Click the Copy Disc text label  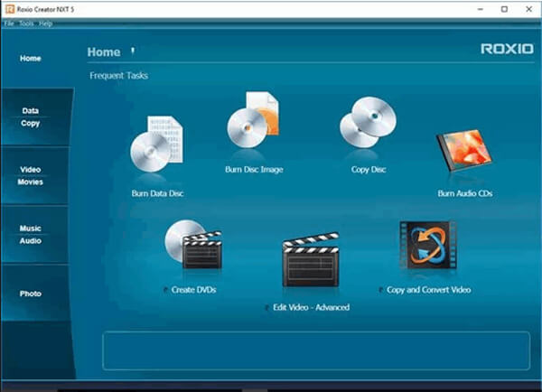point(369,170)
